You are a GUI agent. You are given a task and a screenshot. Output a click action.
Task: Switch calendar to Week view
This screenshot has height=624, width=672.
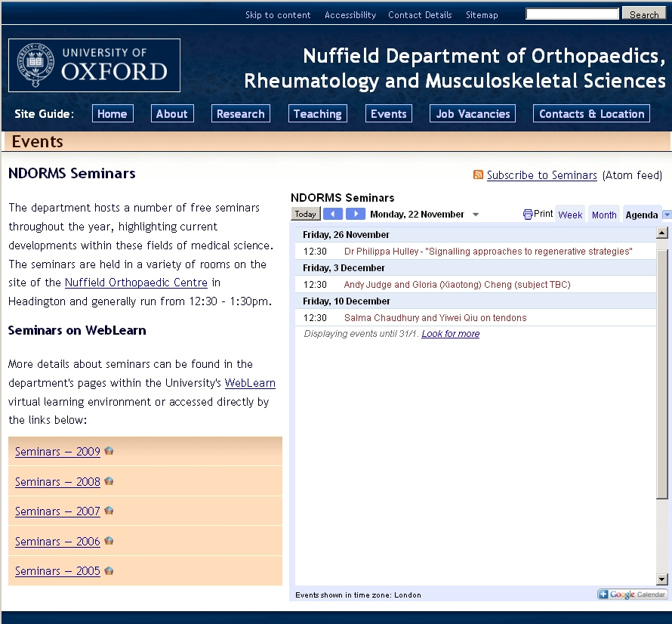point(570,215)
